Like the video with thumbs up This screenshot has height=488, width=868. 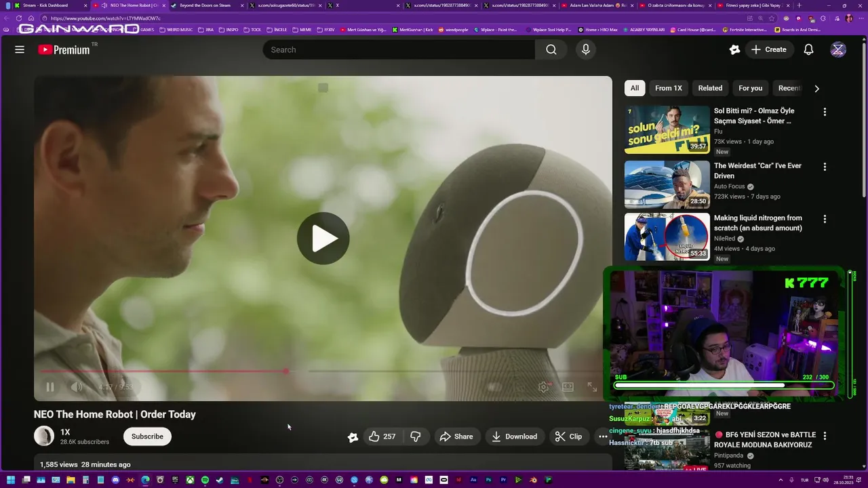pos(382,436)
